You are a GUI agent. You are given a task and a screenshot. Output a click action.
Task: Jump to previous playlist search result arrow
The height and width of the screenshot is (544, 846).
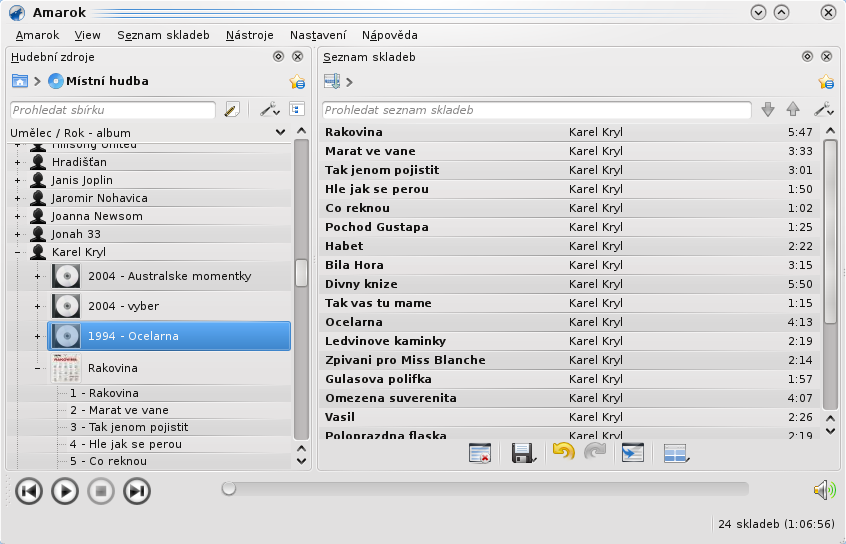(x=793, y=110)
